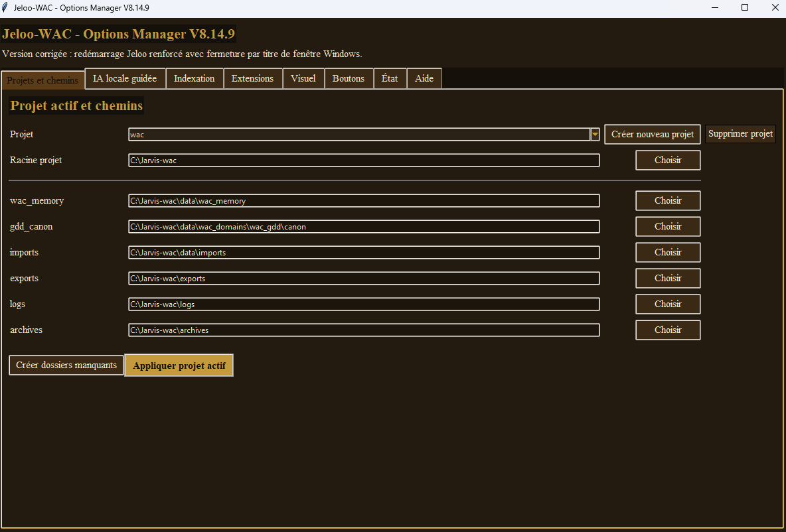Click Choisir button for archives row
The image size is (786, 532).
pyautogui.click(x=668, y=330)
